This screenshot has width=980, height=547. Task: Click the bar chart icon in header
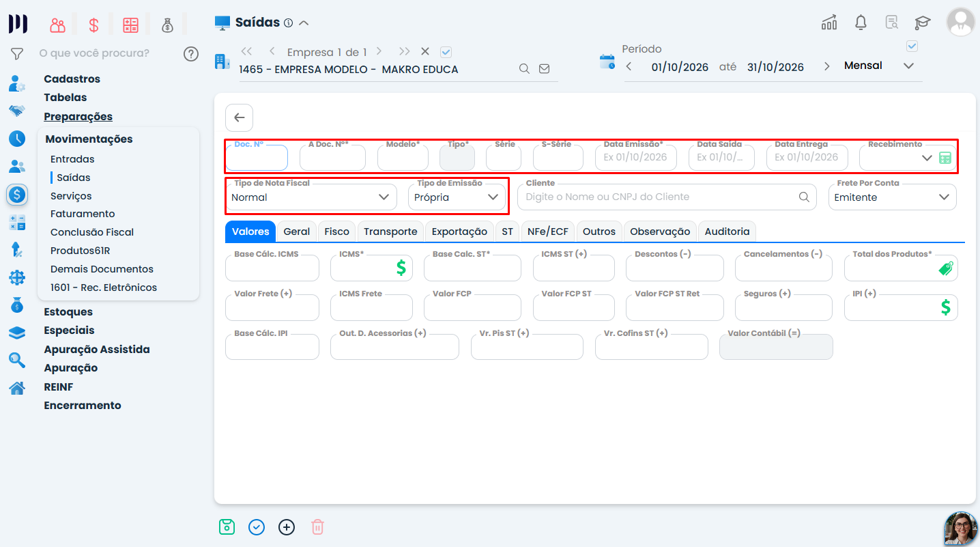[x=829, y=22]
